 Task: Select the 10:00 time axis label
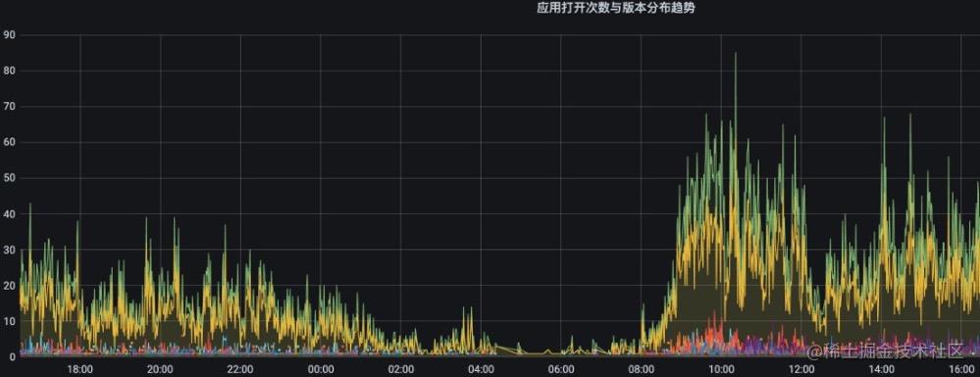[721, 369]
